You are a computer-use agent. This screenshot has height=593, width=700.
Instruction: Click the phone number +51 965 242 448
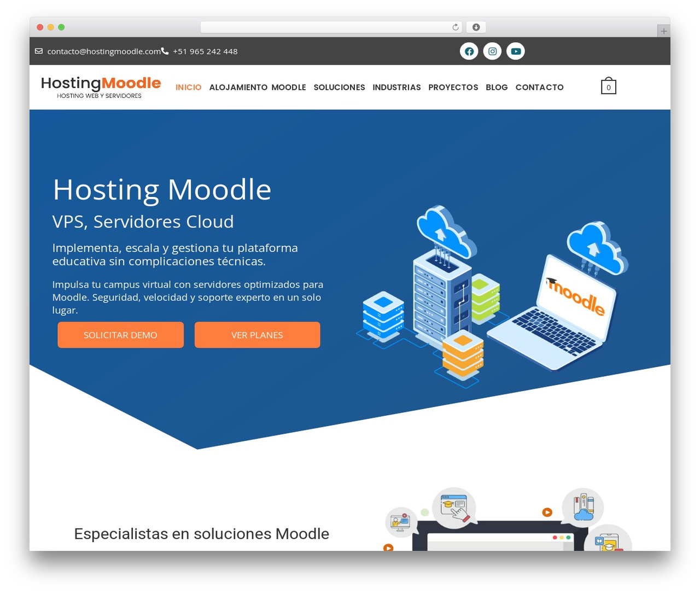pos(205,51)
